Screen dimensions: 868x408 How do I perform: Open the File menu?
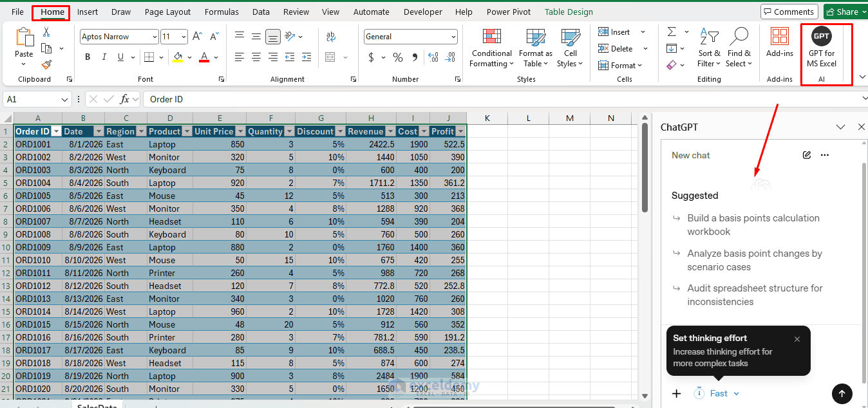(17, 12)
